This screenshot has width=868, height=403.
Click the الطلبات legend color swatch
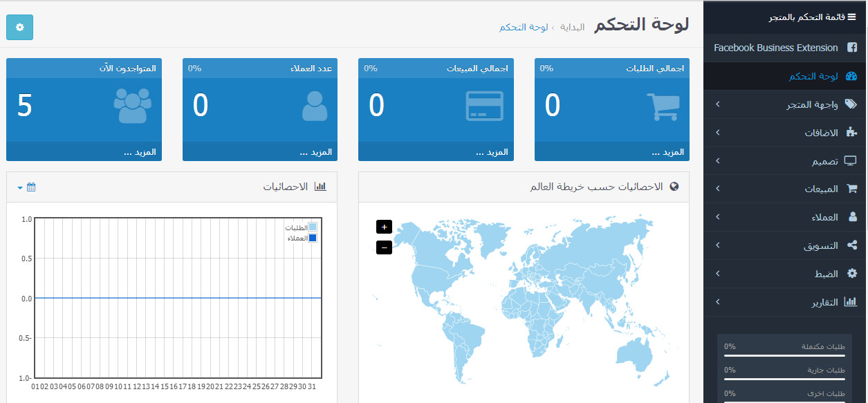point(313,227)
